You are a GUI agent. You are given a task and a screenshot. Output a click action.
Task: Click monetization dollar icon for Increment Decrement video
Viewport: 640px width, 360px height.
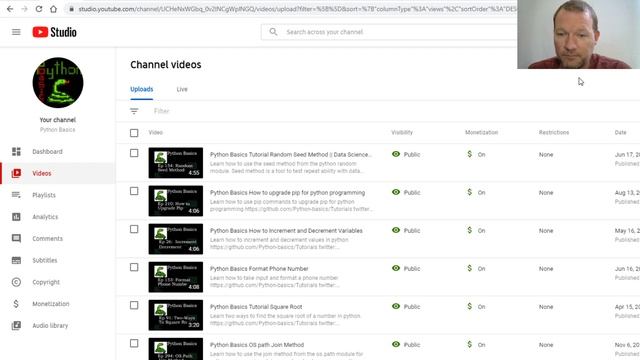tap(469, 230)
